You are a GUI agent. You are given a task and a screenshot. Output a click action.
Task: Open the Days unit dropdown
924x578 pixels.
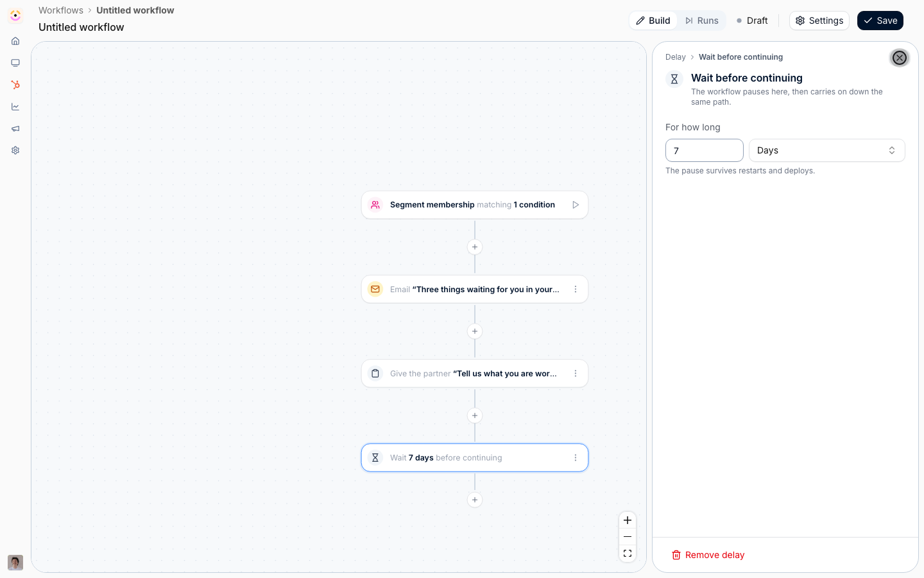coord(826,150)
